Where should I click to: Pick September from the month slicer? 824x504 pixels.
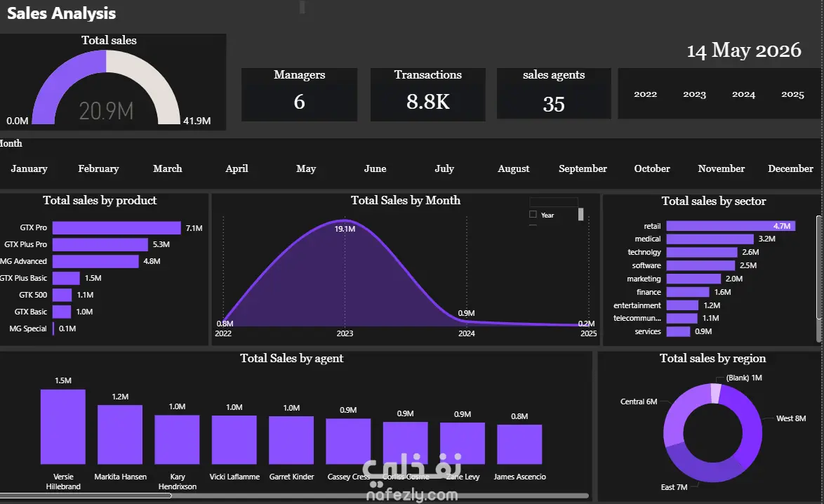pos(583,168)
